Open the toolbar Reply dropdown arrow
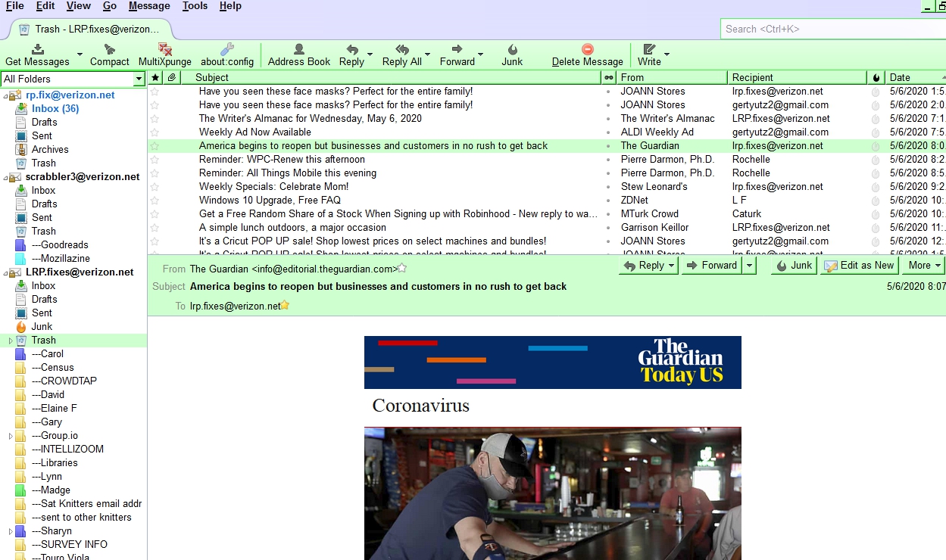 [370, 54]
